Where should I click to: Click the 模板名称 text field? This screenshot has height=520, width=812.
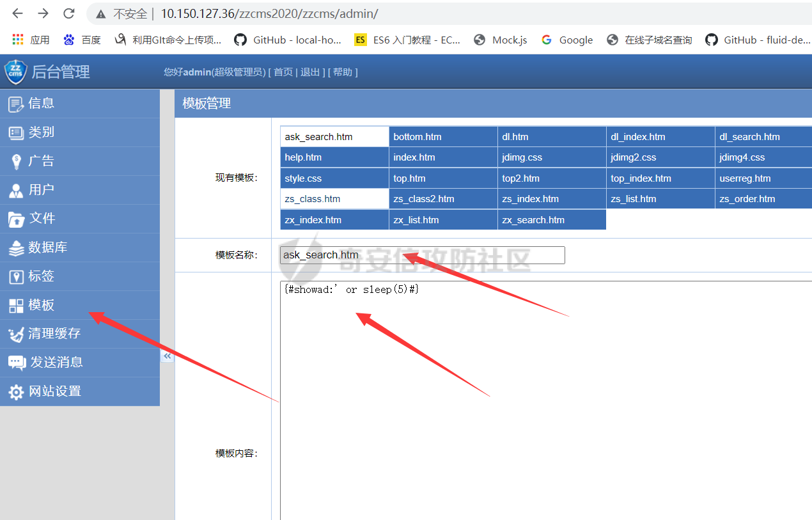[x=422, y=255]
